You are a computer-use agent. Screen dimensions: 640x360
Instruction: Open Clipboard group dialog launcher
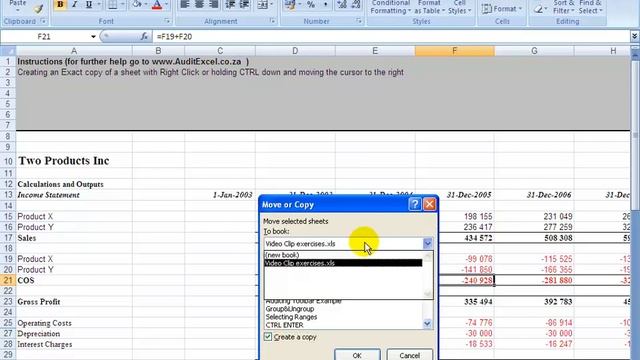(43, 21)
